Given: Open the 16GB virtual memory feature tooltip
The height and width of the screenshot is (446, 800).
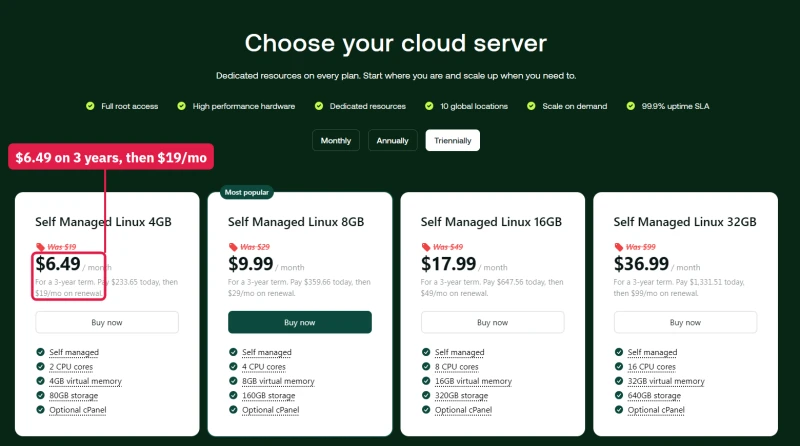Looking at the screenshot, I should tap(473, 381).
